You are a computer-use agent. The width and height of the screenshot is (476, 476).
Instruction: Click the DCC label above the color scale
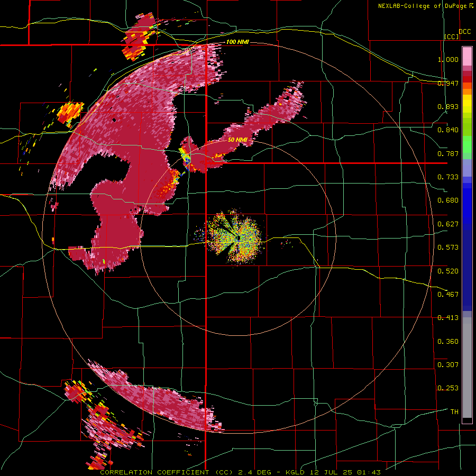465,32
